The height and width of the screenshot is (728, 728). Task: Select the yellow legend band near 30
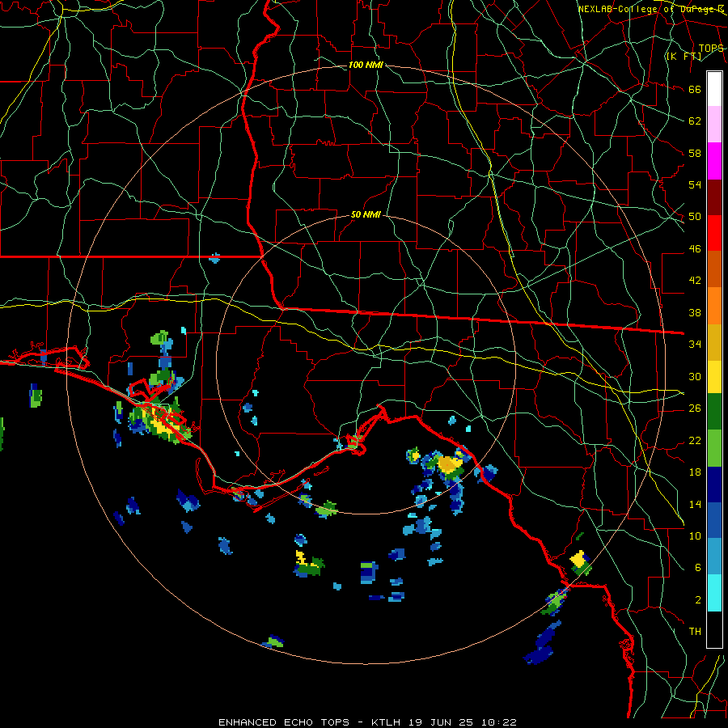pos(714,377)
